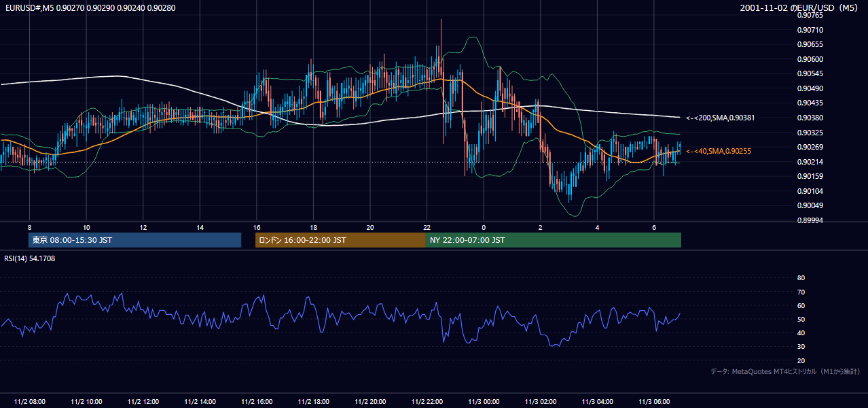
Task: Click hour label 0 under price chart
Action: coord(484,227)
